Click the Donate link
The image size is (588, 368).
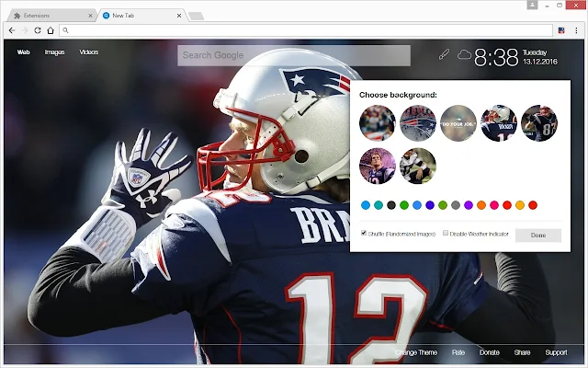coord(490,352)
